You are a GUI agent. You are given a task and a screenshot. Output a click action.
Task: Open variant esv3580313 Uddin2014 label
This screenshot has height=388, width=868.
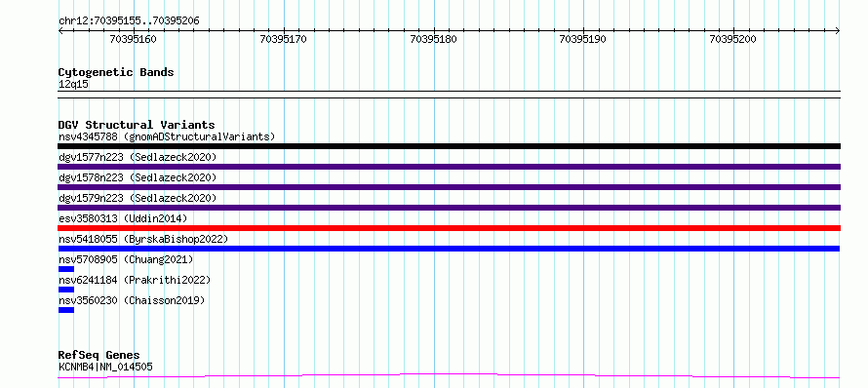coord(123,218)
